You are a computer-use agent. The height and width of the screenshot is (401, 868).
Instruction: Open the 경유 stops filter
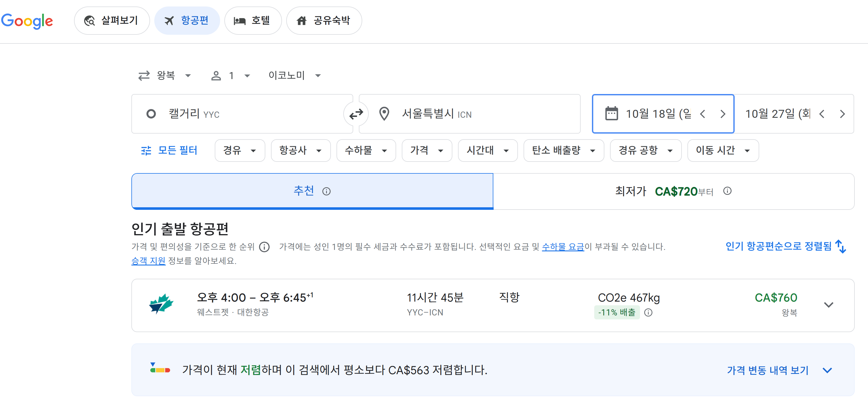[240, 150]
